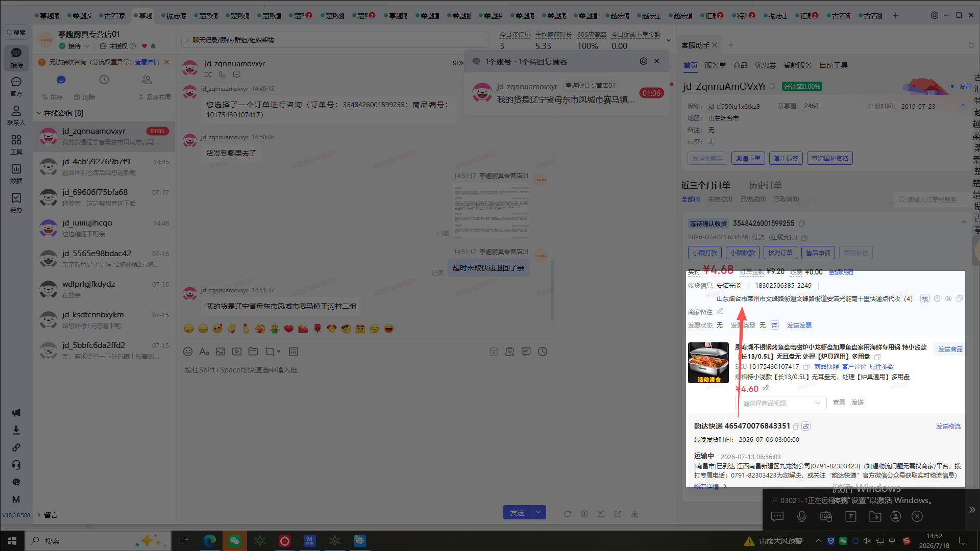The width and height of the screenshot is (980, 551).
Task: Open the 联系人 contacts sidebar icon
Action: (x=16, y=115)
